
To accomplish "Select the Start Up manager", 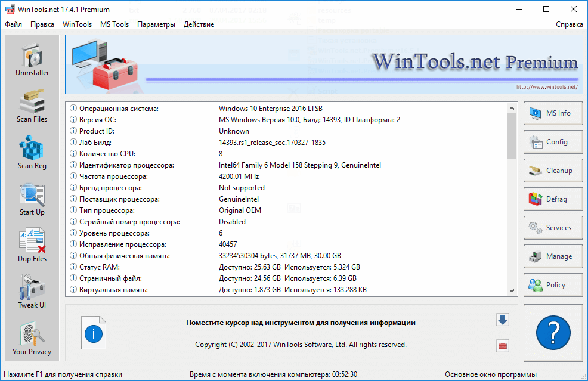I will point(32,199).
